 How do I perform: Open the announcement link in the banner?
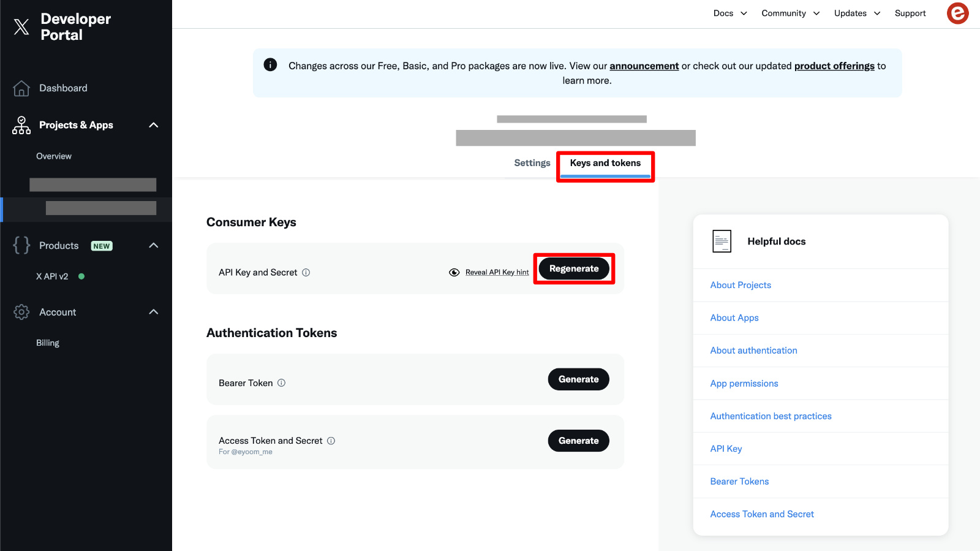click(x=644, y=66)
